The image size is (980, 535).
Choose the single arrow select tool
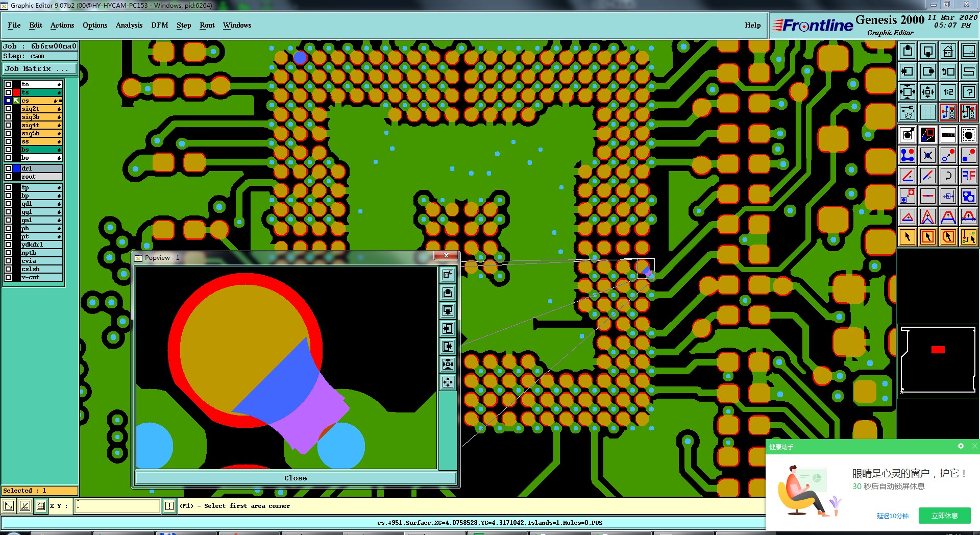(x=908, y=237)
